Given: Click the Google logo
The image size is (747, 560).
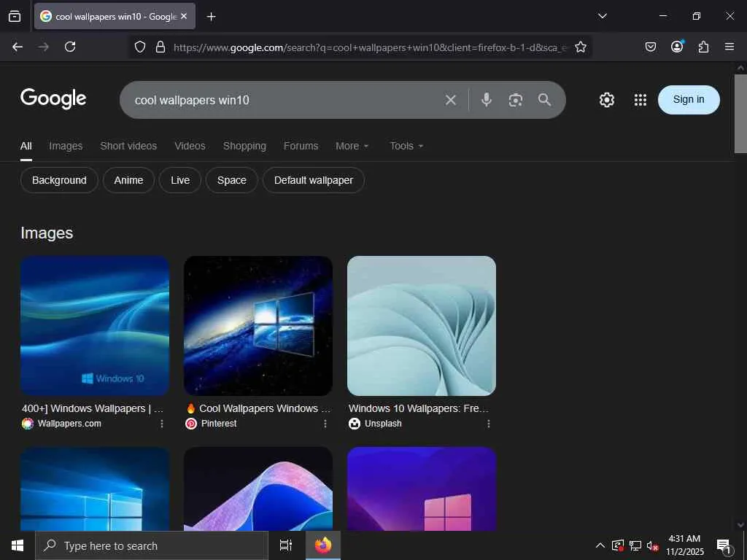Looking at the screenshot, I should point(53,99).
